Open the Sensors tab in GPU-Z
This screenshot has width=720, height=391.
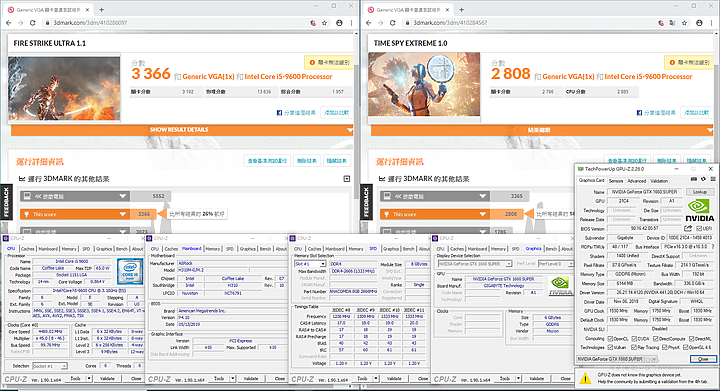pos(616,181)
